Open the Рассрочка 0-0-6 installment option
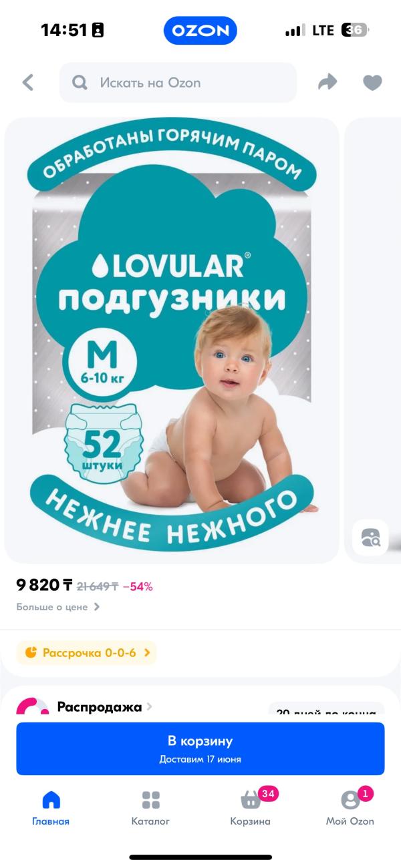This screenshot has height=868, width=401. pos(86,652)
